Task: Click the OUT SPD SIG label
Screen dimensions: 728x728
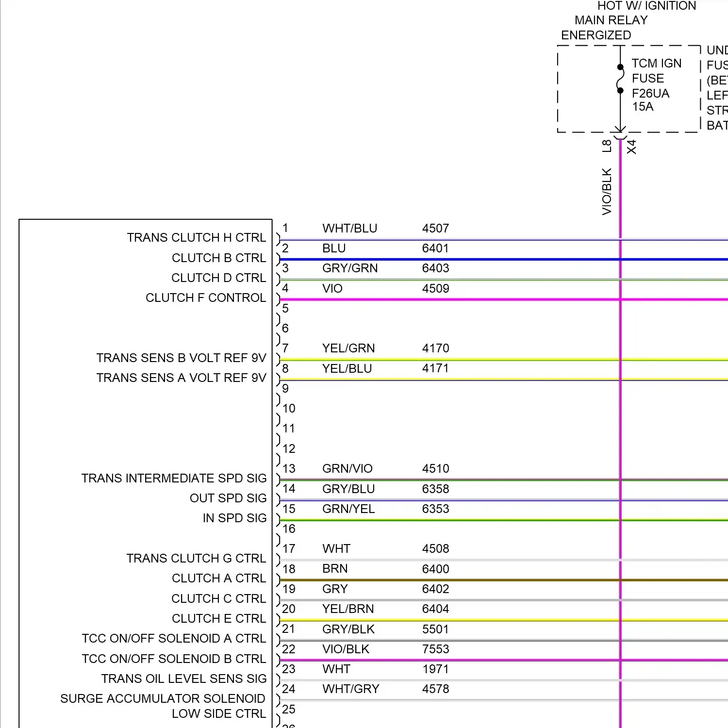Action: pyautogui.click(x=228, y=498)
